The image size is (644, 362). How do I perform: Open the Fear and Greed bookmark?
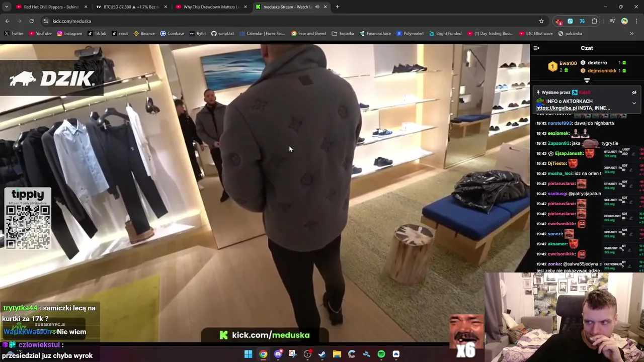(308, 34)
